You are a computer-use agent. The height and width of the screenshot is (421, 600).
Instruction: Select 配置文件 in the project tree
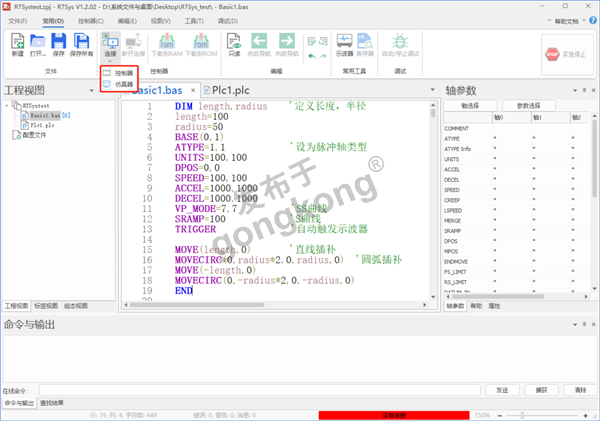(29, 135)
